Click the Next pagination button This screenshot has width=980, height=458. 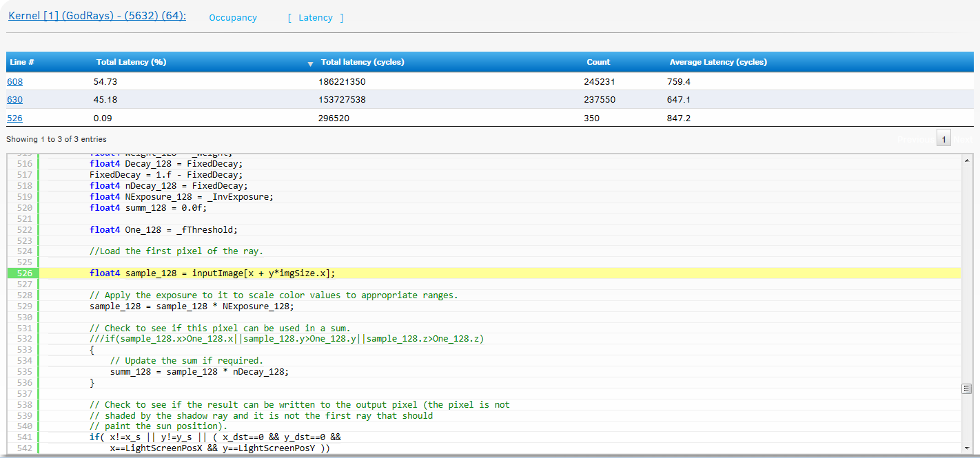click(963, 139)
